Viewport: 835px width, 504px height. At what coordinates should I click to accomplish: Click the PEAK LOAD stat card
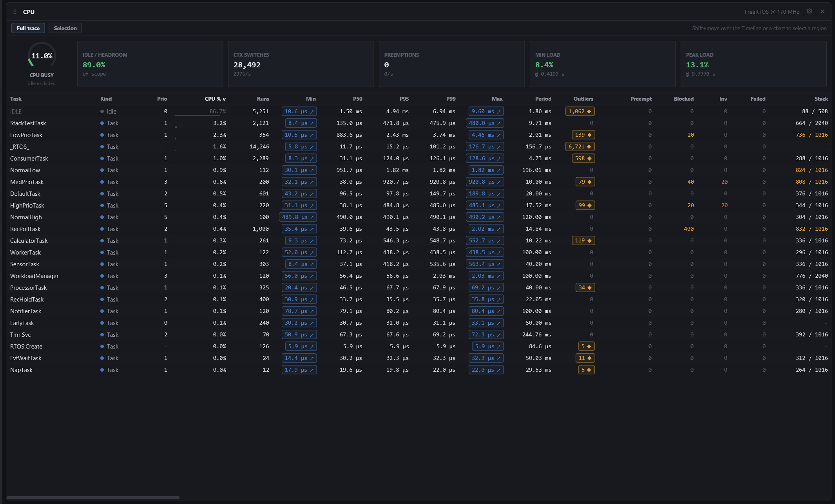753,64
